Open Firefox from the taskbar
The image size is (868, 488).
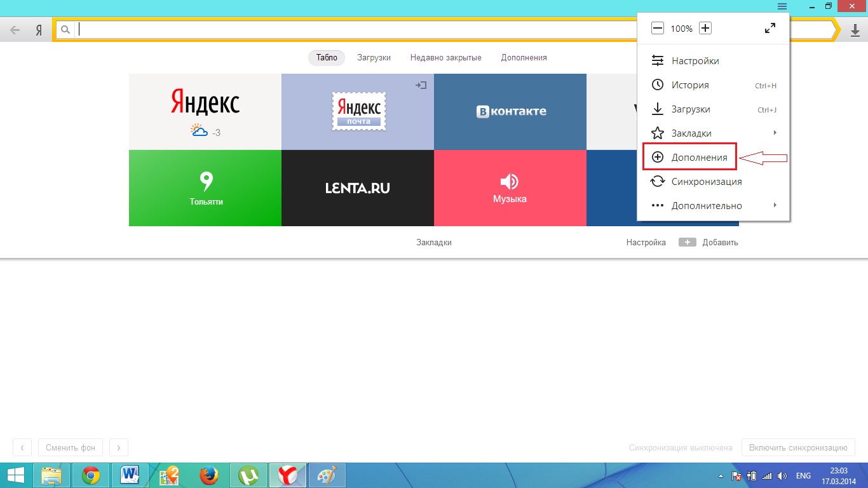[208, 475]
